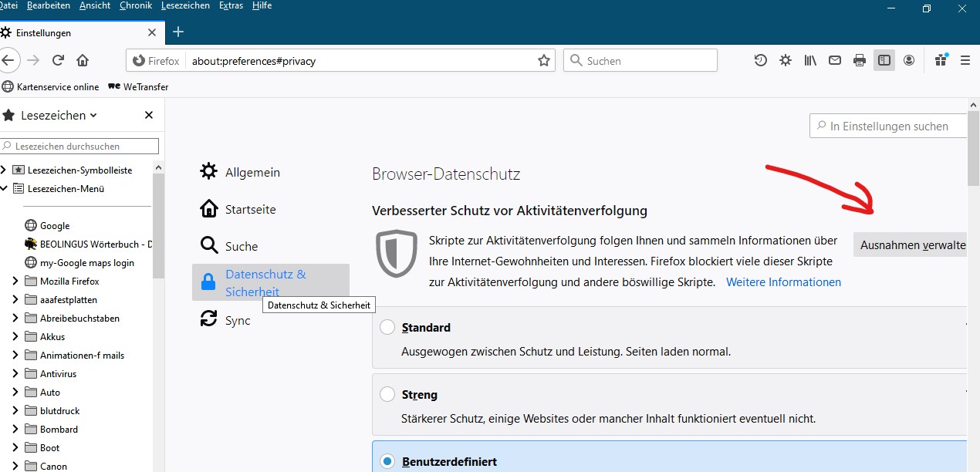Select the Standard protection radio button
980x472 pixels.
click(387, 327)
